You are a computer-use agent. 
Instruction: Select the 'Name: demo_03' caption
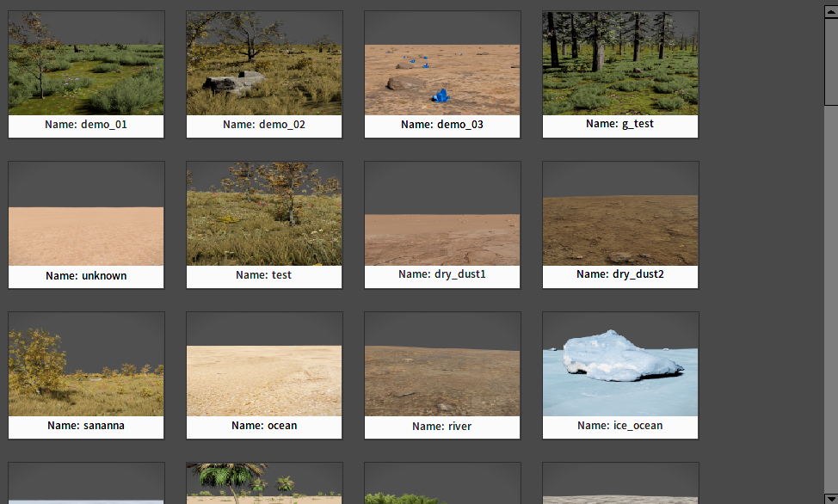[x=442, y=125]
